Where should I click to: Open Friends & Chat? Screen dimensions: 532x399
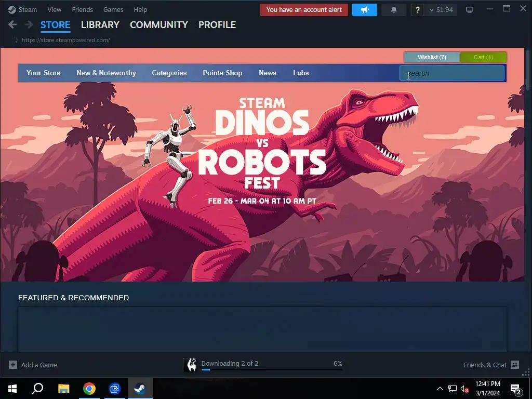(485, 365)
